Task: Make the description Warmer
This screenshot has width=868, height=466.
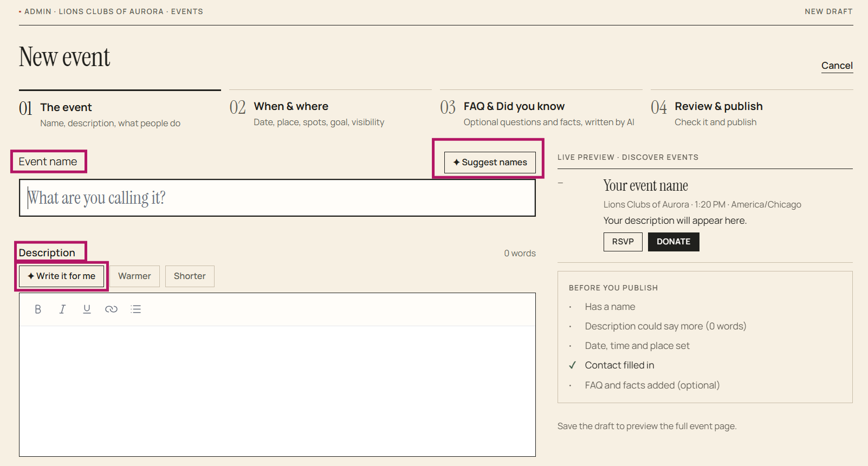Action: point(134,276)
